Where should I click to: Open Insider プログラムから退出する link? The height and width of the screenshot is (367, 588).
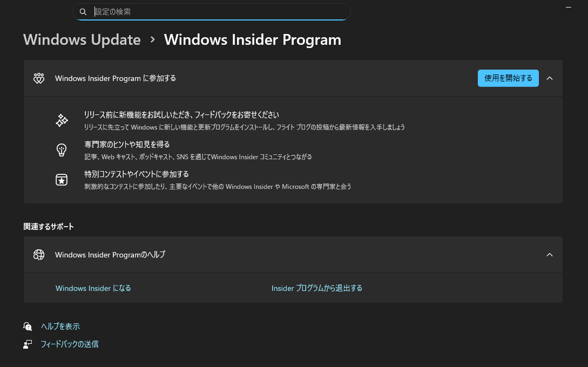tap(317, 288)
